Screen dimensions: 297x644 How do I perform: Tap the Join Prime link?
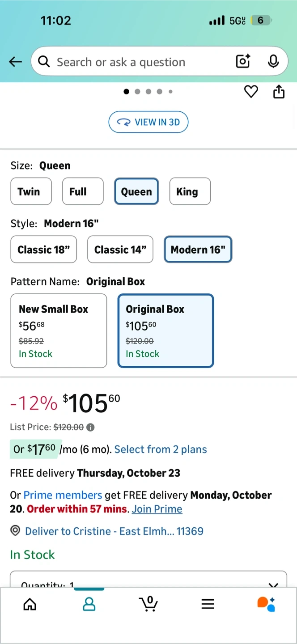point(157,509)
